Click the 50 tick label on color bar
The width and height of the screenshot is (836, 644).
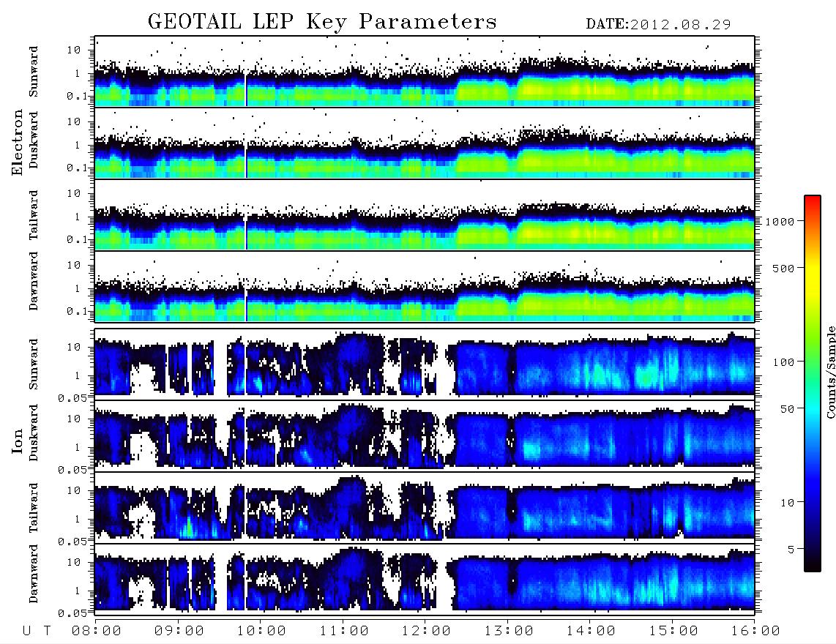pos(787,409)
